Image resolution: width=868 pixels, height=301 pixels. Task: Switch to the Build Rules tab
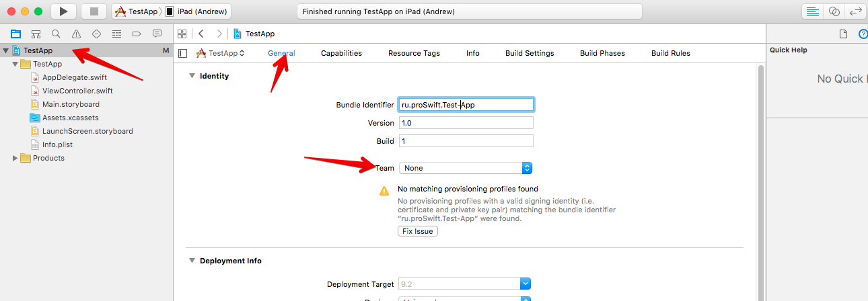[671, 53]
